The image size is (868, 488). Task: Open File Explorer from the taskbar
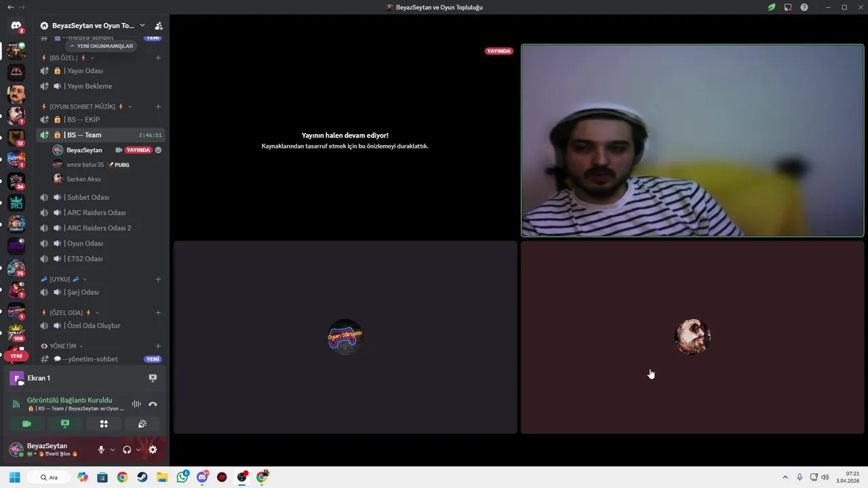tap(162, 477)
